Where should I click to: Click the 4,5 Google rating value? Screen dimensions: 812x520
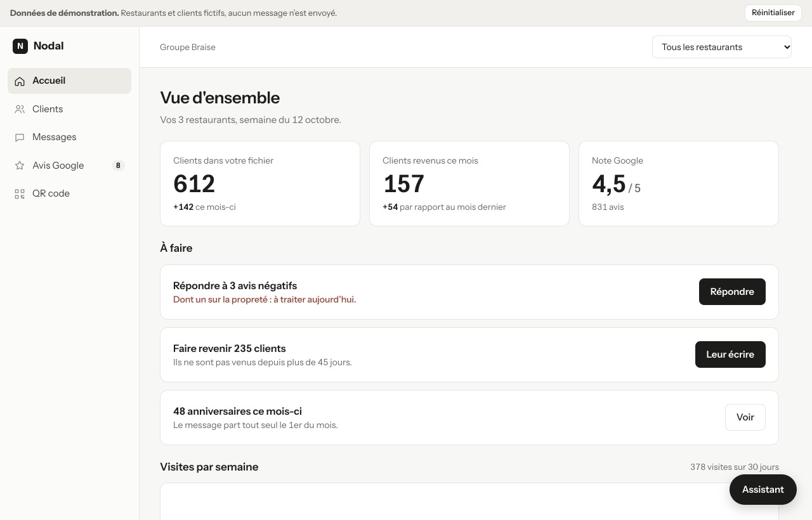(x=608, y=184)
